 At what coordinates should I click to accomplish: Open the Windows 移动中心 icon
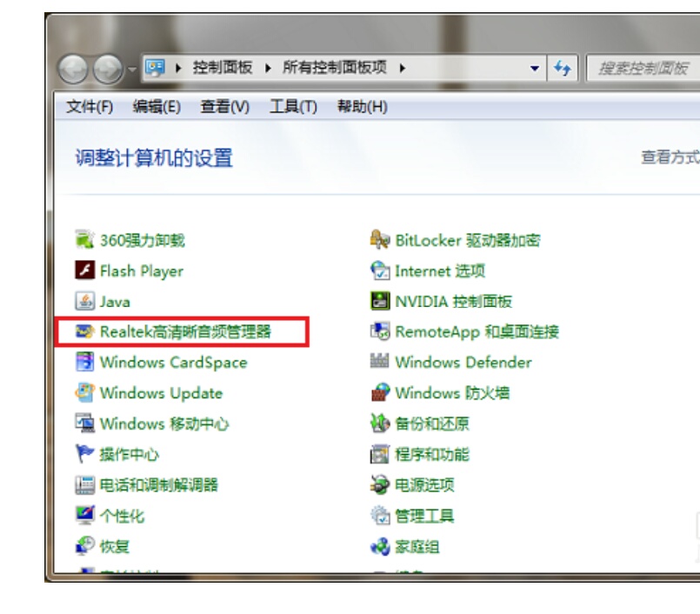click(x=84, y=423)
